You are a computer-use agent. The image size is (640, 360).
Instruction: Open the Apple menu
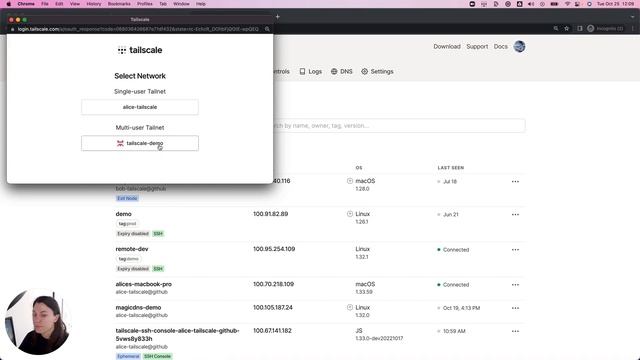[x=9, y=4]
